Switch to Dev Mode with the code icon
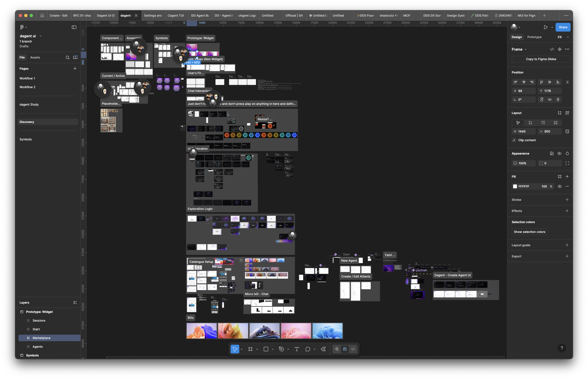The image size is (588, 379). [353, 349]
